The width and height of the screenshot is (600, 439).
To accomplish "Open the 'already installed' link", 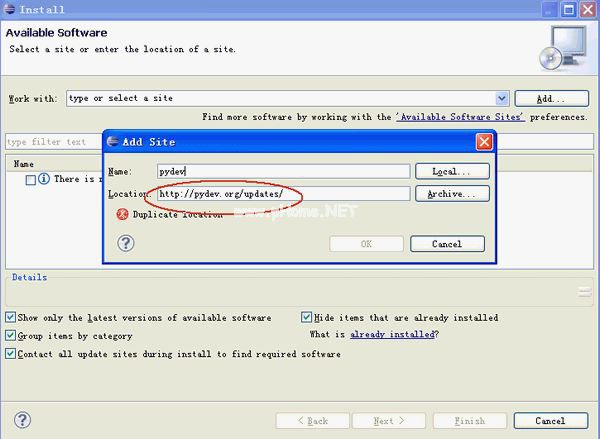I will (x=393, y=334).
